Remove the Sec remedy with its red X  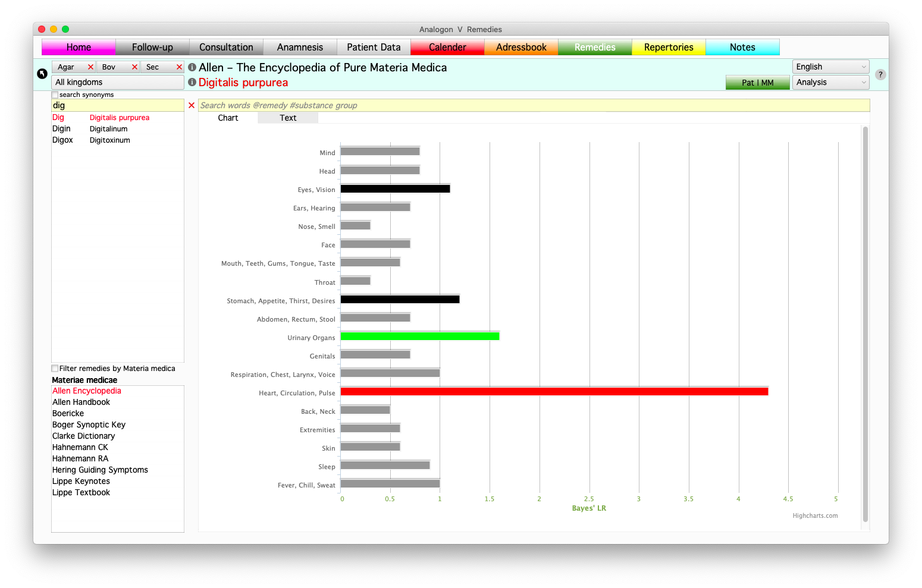pyautogui.click(x=179, y=67)
